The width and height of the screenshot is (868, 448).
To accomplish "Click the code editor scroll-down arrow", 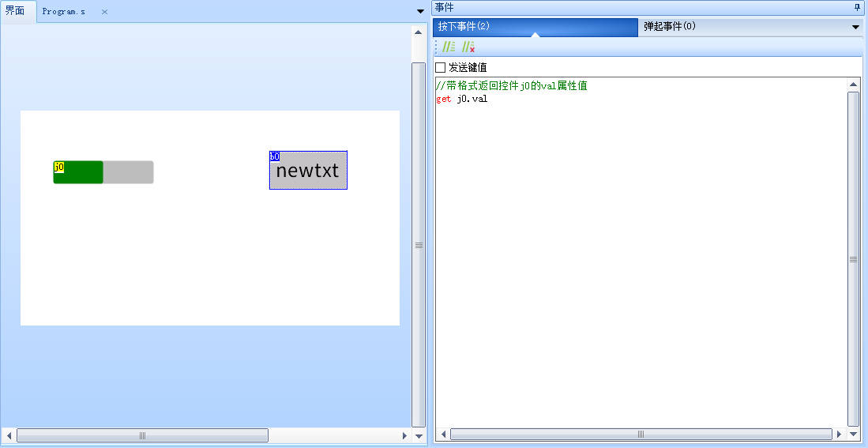I will tap(853, 435).
